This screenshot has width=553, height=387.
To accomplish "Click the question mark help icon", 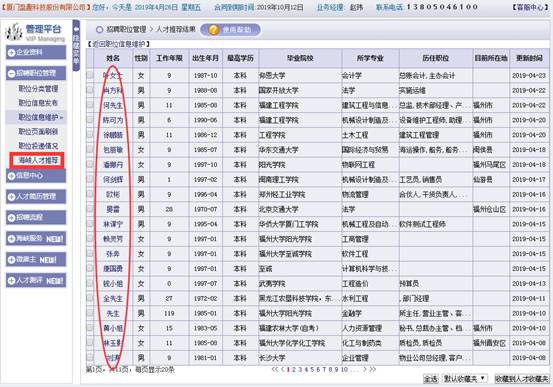I will (213, 30).
